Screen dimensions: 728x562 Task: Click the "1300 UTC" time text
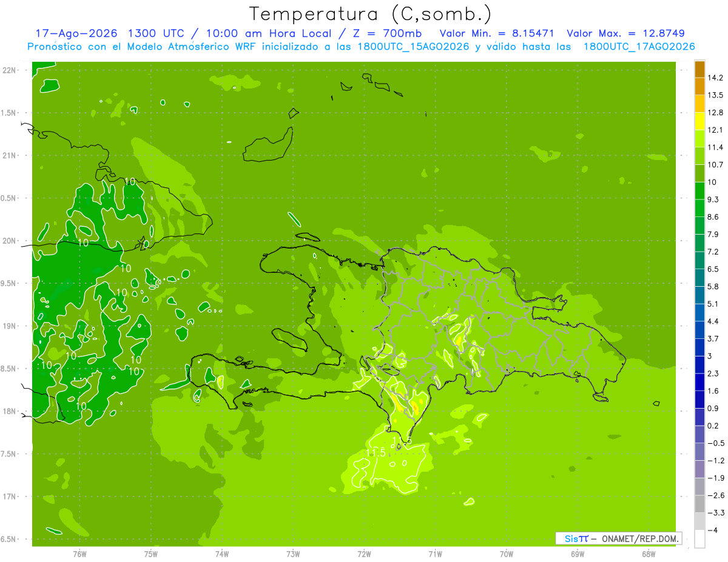click(157, 33)
